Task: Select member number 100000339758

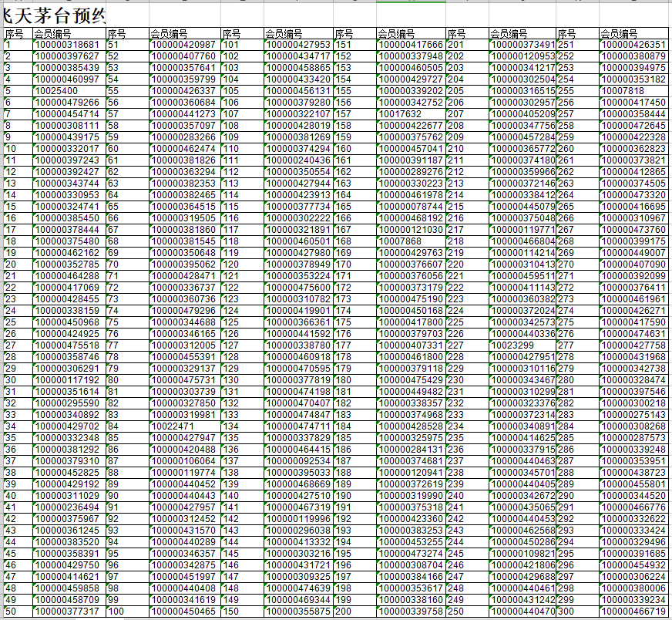Action: pyautogui.click(x=411, y=612)
